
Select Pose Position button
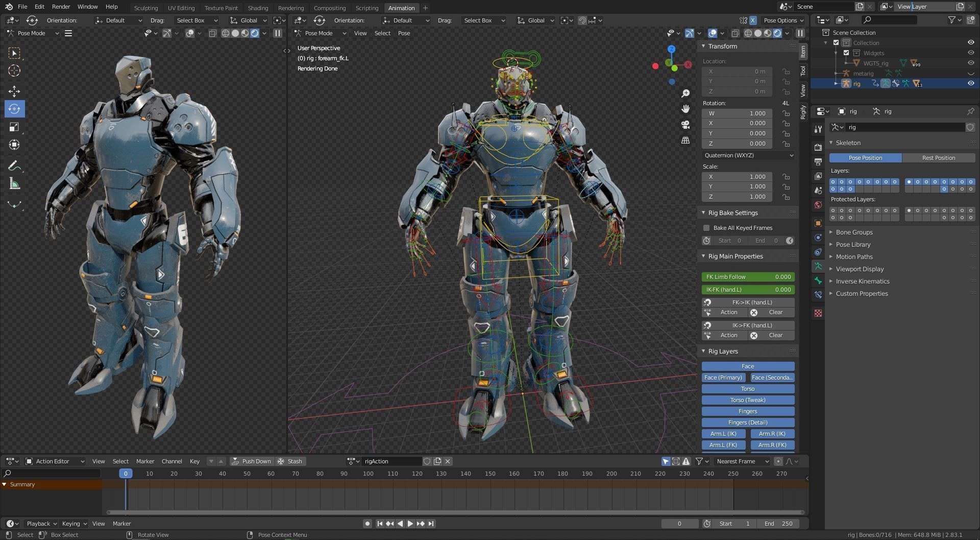tap(865, 158)
